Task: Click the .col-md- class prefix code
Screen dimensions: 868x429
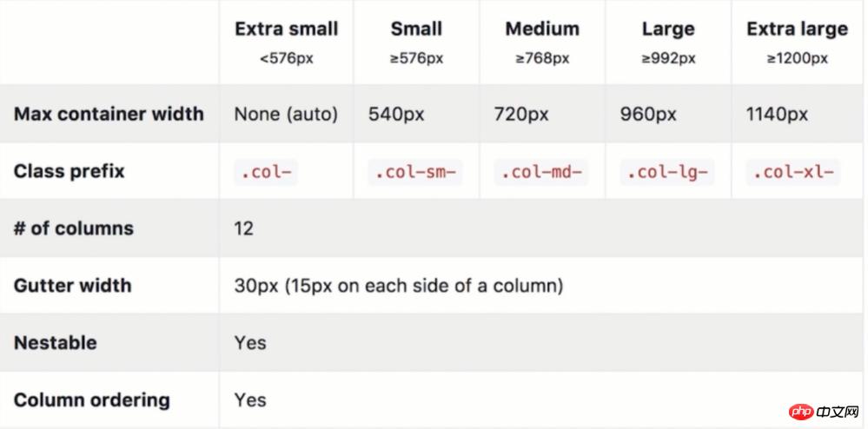Action: click(x=541, y=172)
